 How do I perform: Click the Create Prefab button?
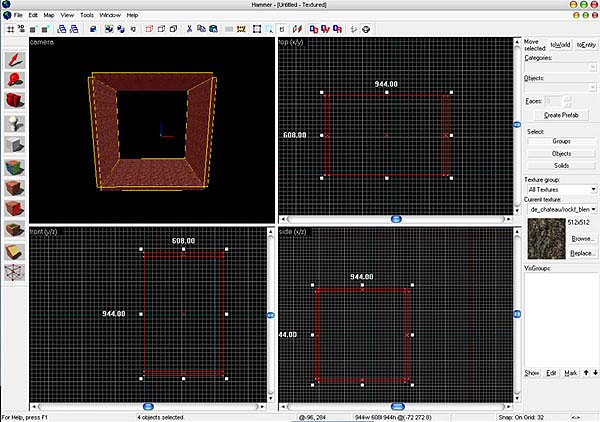tap(561, 116)
